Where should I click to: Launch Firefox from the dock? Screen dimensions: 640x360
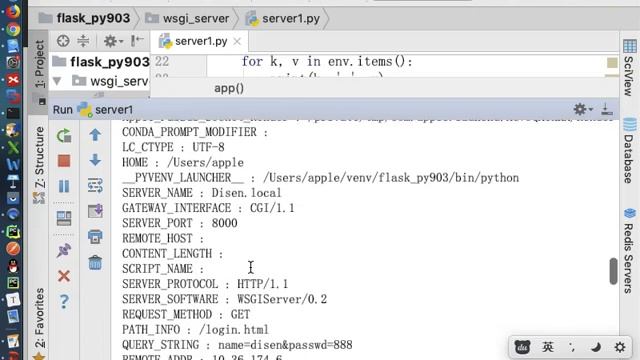(x=13, y=11)
